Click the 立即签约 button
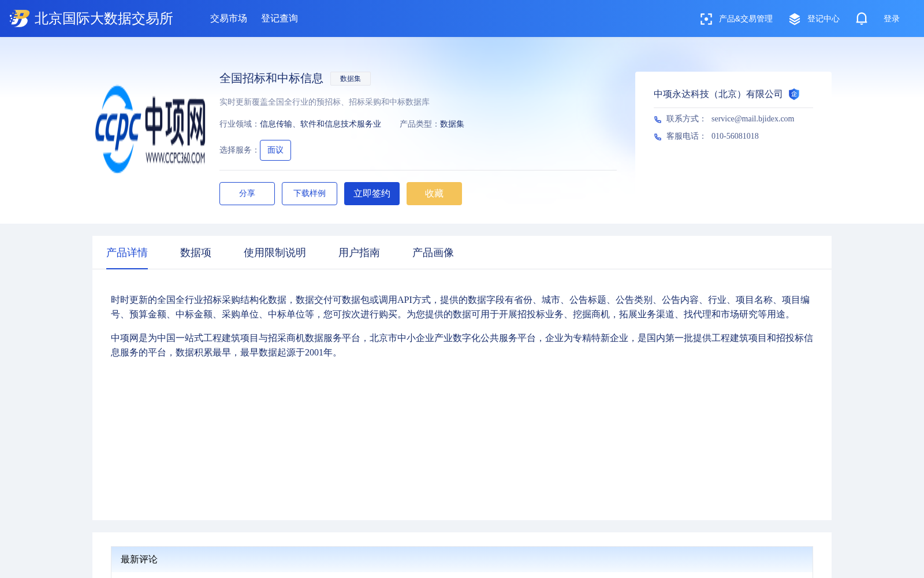Viewport: 924px width, 578px height. pos(372,194)
